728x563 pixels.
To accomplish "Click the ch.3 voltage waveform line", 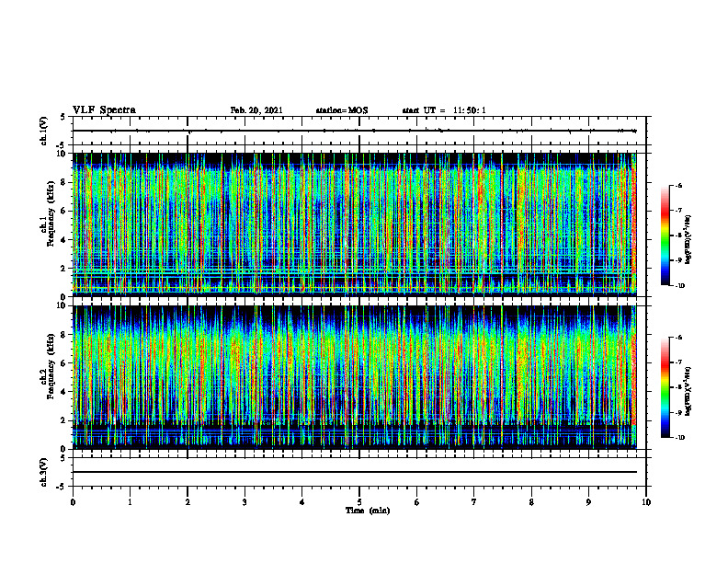I will pos(355,472).
